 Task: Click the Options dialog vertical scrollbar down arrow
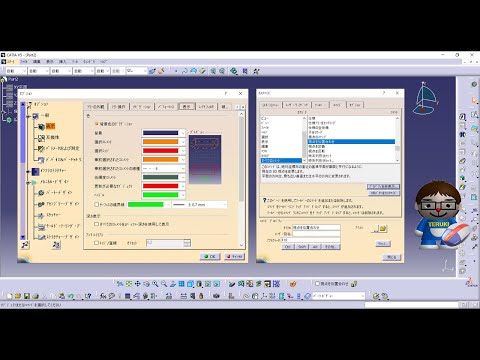click(241, 245)
